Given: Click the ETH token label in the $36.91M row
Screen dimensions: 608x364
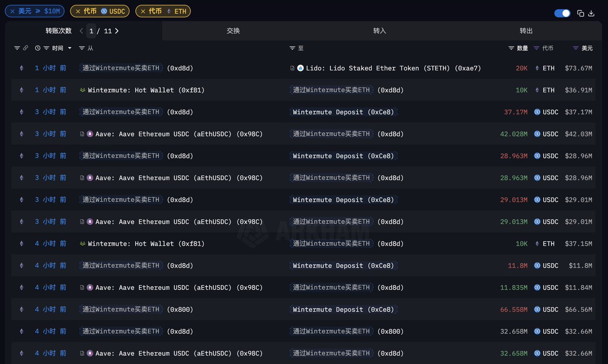Looking at the screenshot, I should 549,90.
